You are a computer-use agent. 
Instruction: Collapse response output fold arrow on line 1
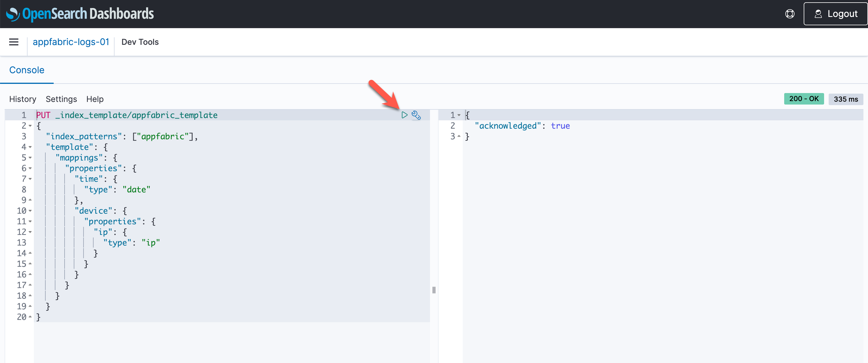pos(459,115)
